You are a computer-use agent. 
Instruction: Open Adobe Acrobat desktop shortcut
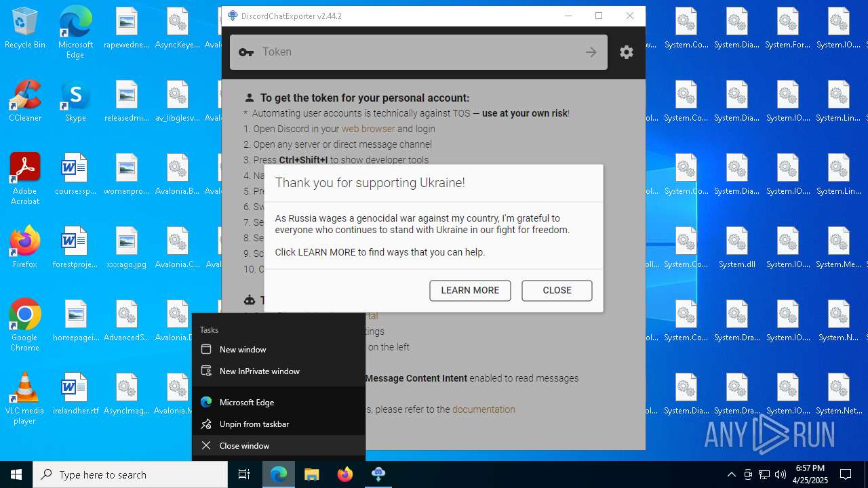coord(25,179)
